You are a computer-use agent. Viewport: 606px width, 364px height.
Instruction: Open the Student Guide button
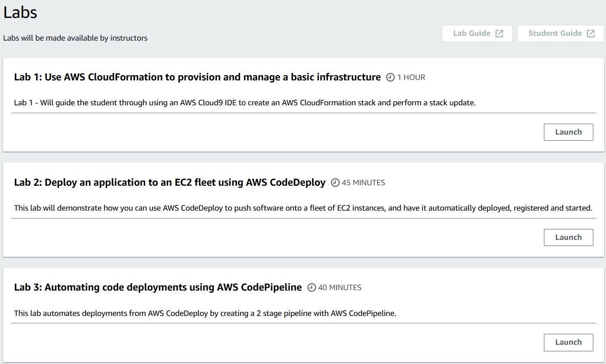point(561,34)
